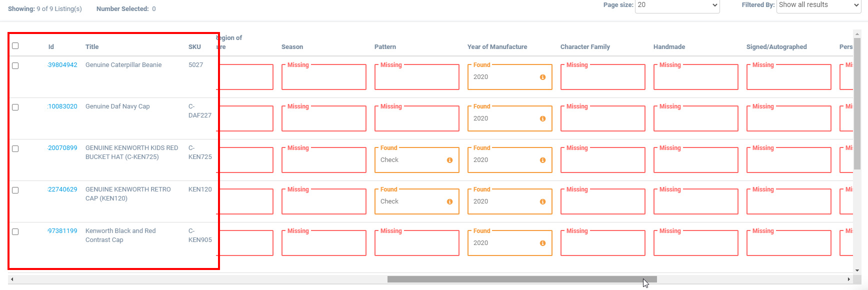This screenshot has width=868, height=290.
Task: Click the horizontal scrollbar thumb
Action: 522,279
